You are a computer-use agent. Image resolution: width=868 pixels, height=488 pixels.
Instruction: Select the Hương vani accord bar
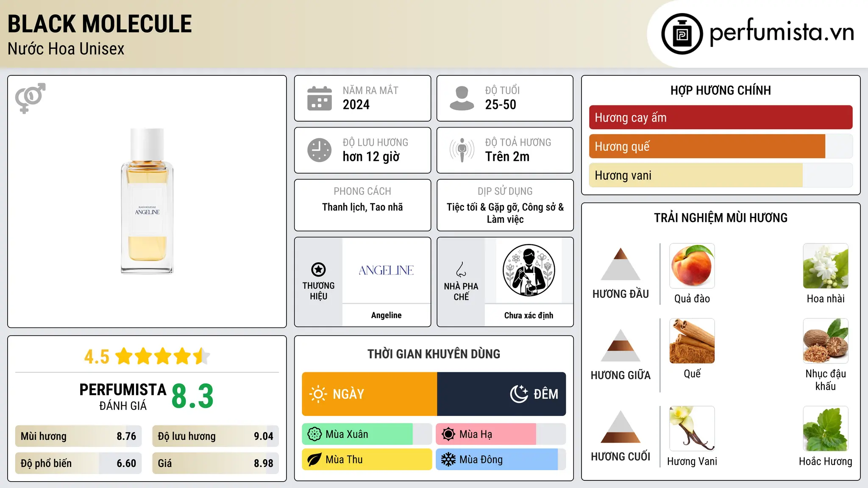(x=721, y=175)
